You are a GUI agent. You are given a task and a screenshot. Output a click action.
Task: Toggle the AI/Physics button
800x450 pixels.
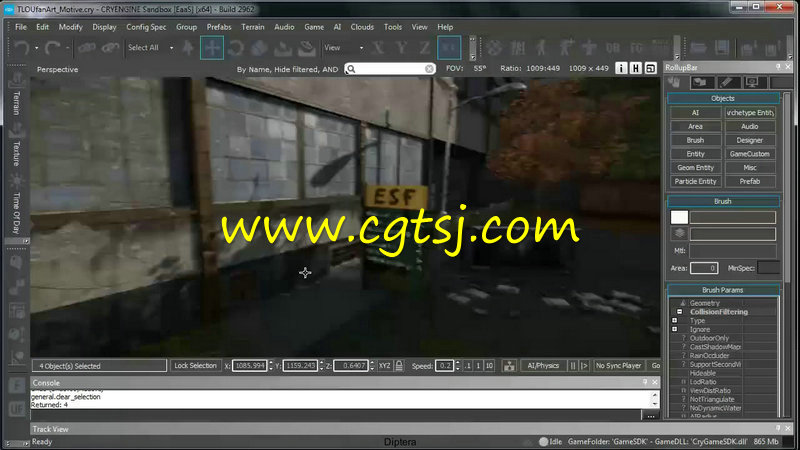pos(543,366)
